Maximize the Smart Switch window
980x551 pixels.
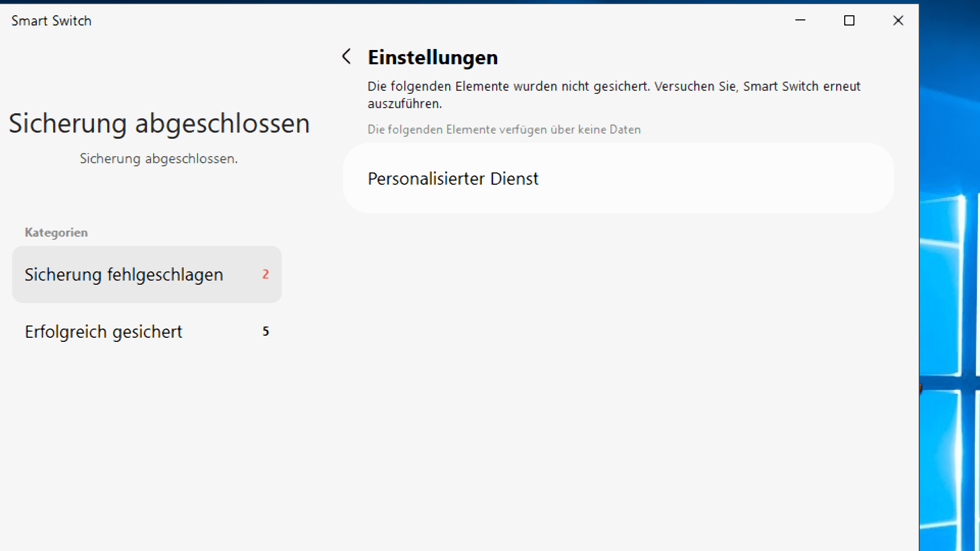pyautogui.click(x=849, y=20)
